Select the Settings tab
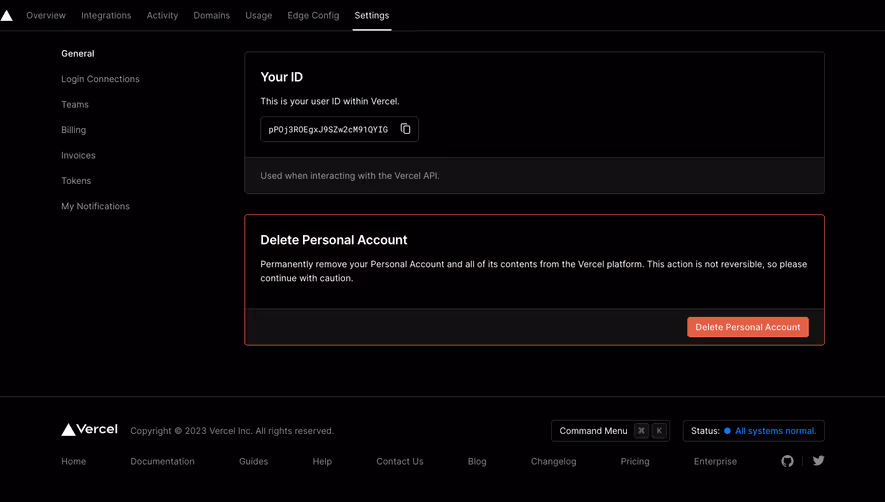The height and width of the screenshot is (502, 885). point(372,15)
